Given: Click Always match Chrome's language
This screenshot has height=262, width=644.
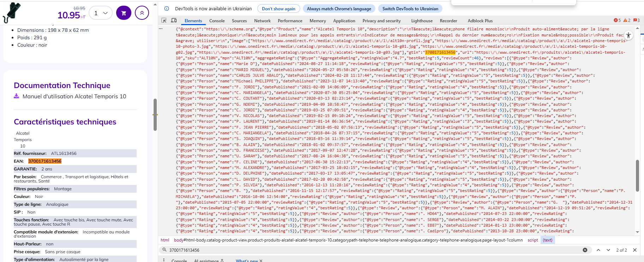Looking at the screenshot, I should point(339,8).
